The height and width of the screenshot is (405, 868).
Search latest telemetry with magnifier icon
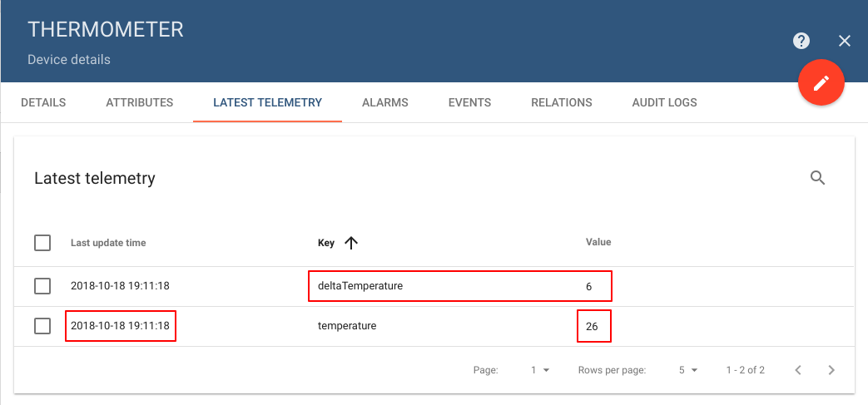(817, 177)
